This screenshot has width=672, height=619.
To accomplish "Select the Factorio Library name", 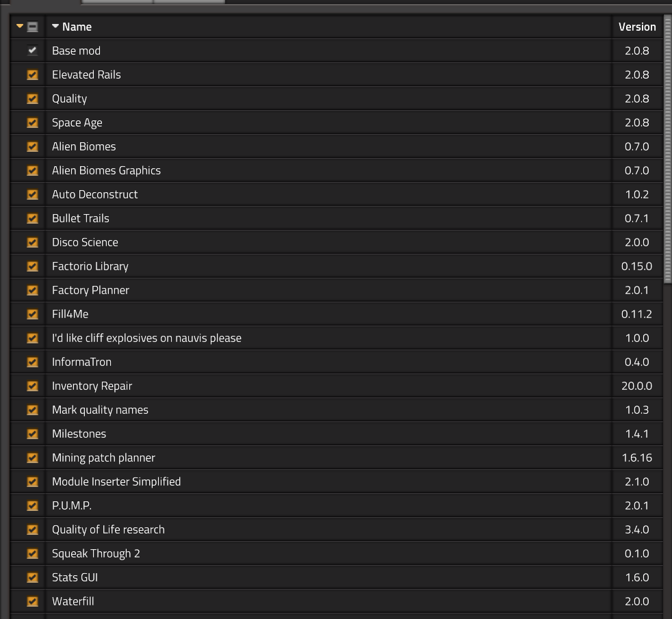I will [90, 267].
